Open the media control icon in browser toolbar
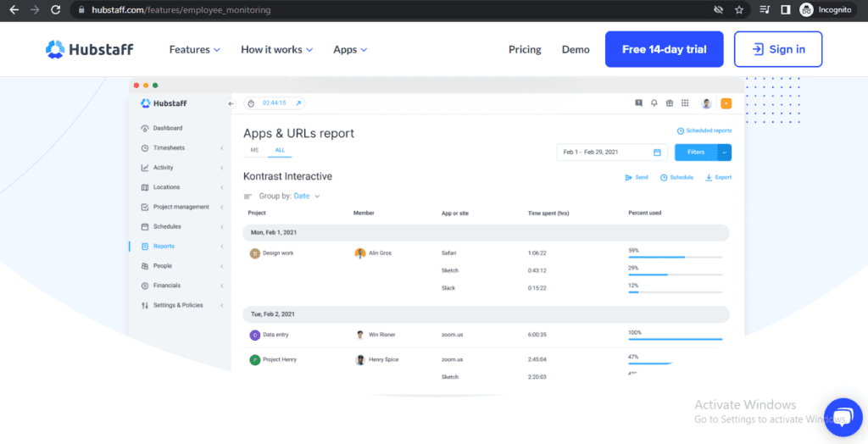The height and width of the screenshot is (444, 868). 765,9
